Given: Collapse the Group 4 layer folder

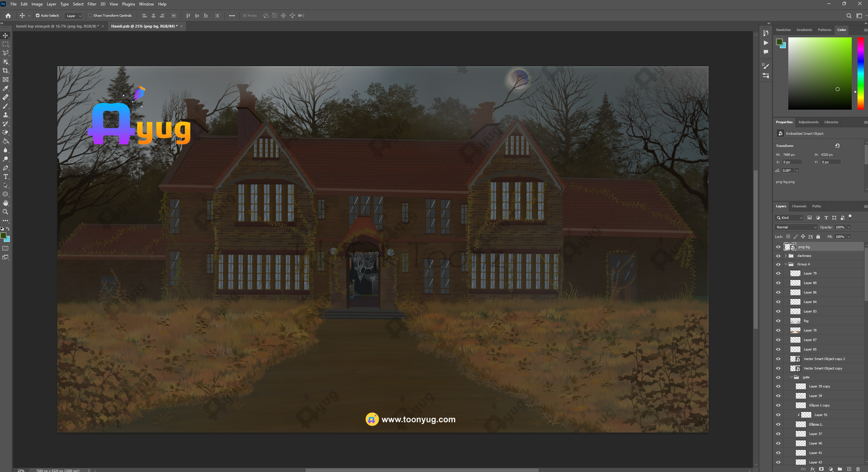Looking at the screenshot, I should pyautogui.click(x=785, y=264).
